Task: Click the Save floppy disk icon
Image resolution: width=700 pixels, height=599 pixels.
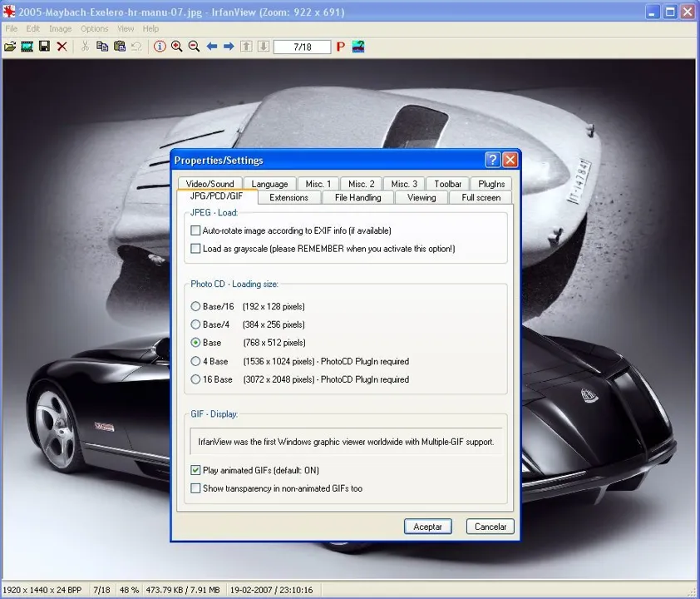Action: (44, 46)
